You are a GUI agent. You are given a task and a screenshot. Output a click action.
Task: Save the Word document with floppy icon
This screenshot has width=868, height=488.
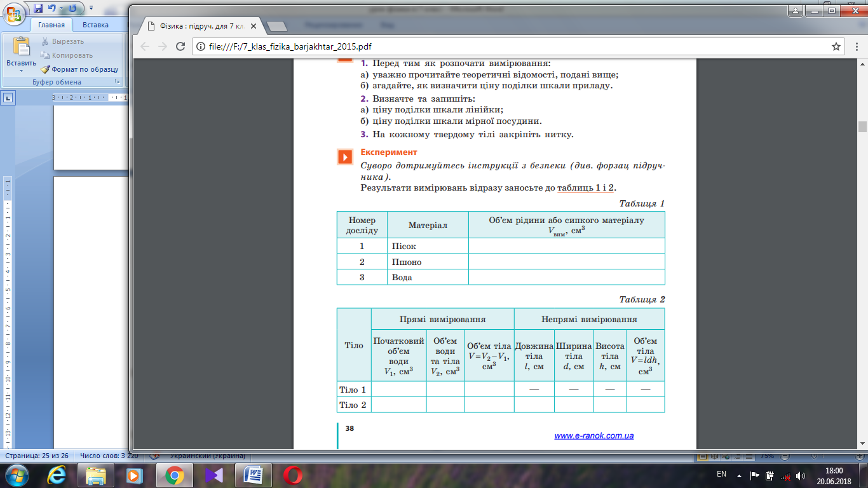37,8
